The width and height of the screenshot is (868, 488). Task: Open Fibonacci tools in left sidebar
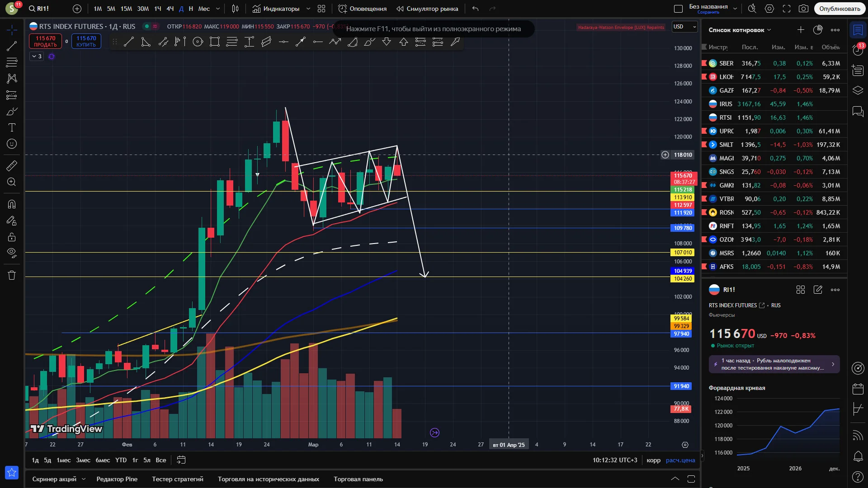point(12,62)
